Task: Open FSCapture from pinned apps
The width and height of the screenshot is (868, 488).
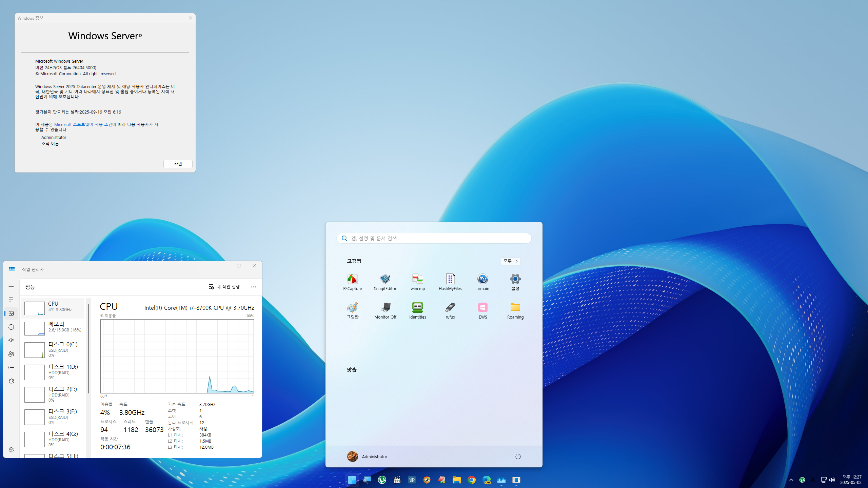Action: pyautogui.click(x=352, y=282)
